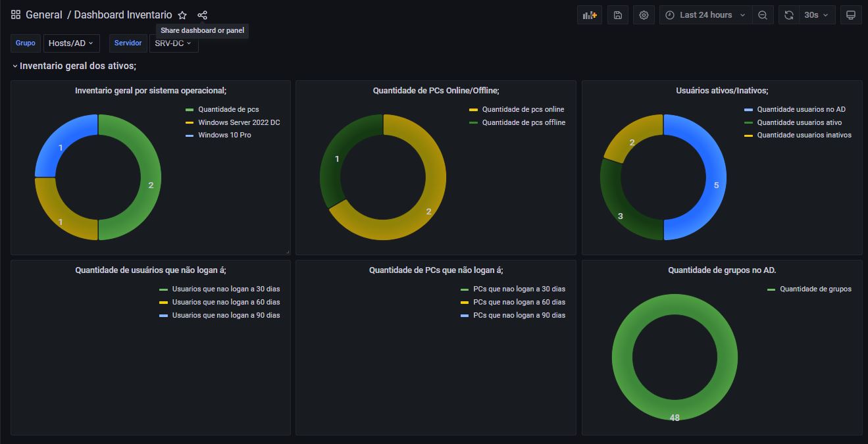868x444 pixels.
Task: Toggle the Windows Server 2022 DC legend series
Action: [x=239, y=122]
